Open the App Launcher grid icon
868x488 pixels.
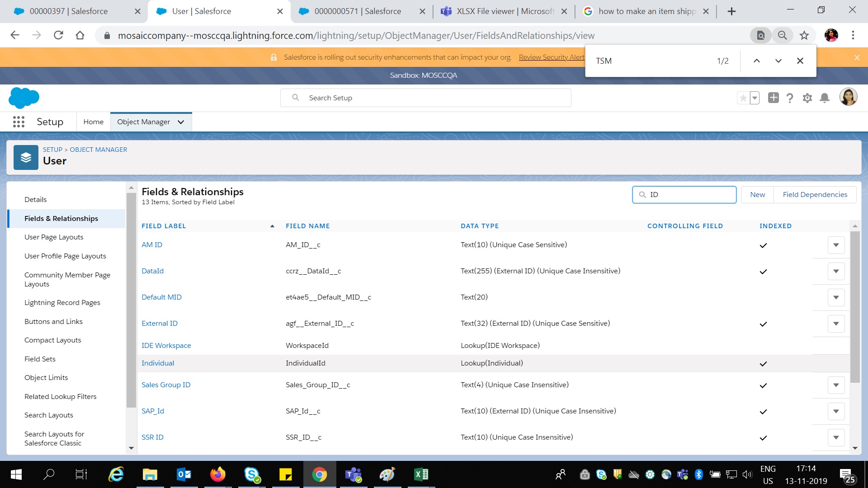click(x=19, y=122)
